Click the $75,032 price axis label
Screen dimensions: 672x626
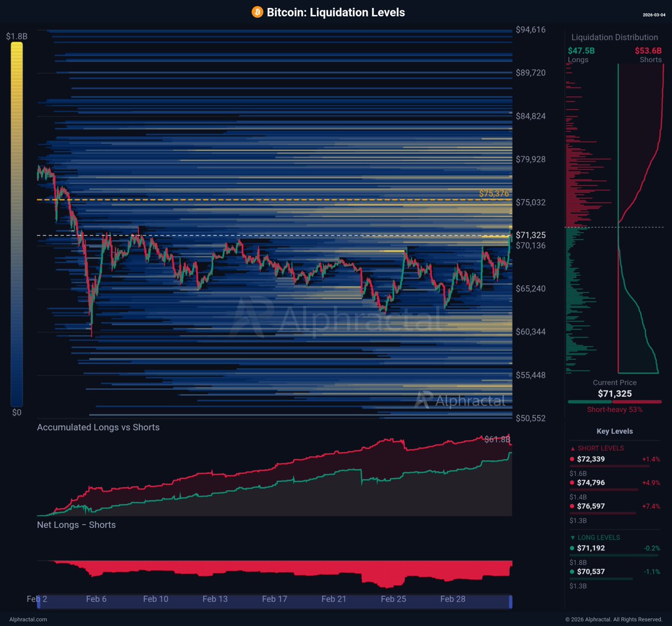(x=530, y=202)
